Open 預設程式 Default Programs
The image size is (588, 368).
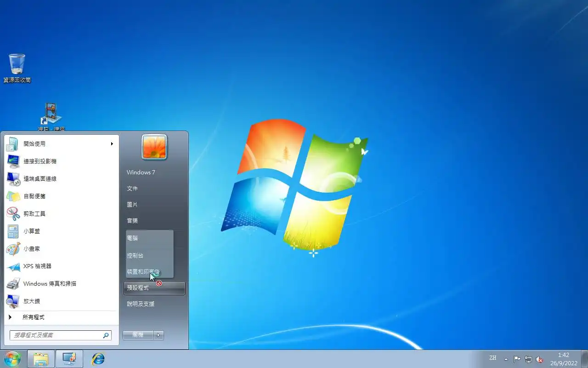tap(155, 288)
